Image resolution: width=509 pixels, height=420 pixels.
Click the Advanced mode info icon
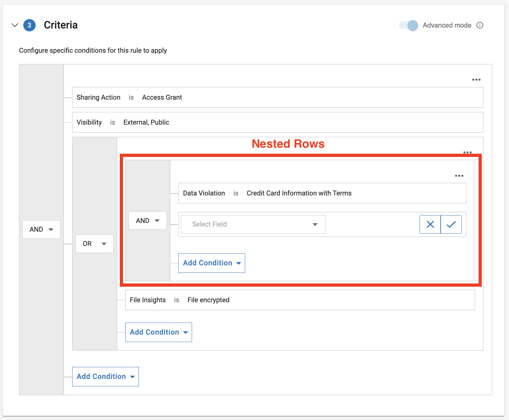coord(480,25)
